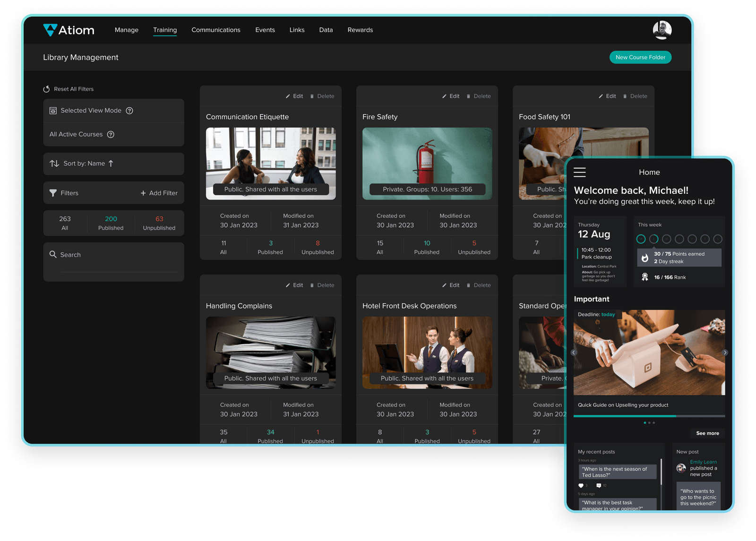Switch to the Communications tab

point(215,30)
